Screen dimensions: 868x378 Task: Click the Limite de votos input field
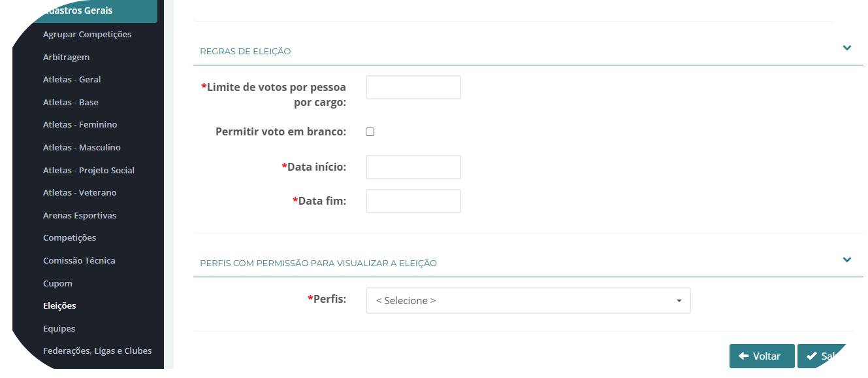click(x=413, y=88)
